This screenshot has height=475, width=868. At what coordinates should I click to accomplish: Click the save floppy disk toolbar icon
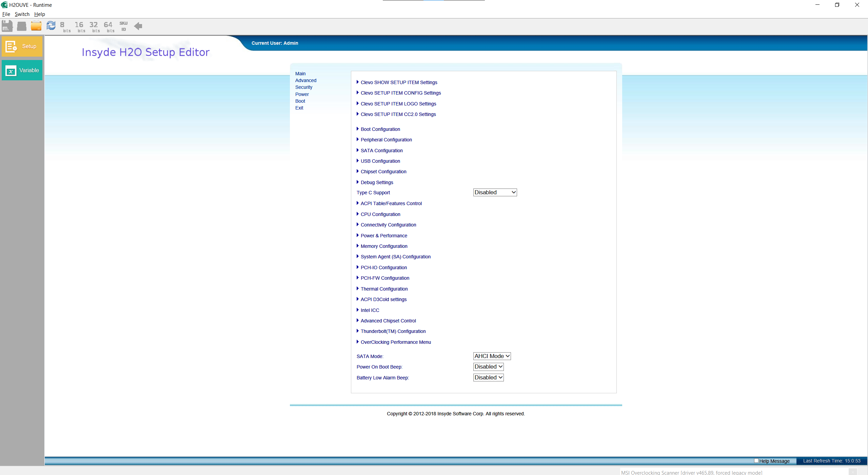point(7,26)
